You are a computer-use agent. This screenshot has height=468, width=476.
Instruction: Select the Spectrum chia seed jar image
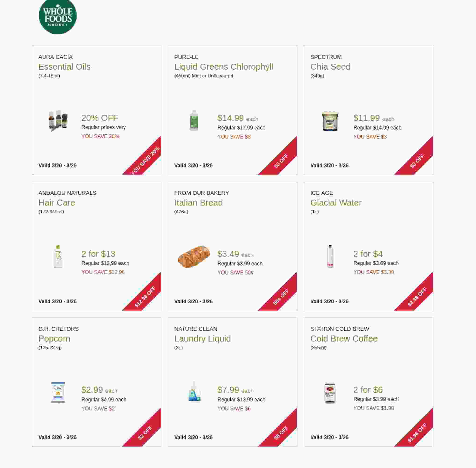[x=330, y=121]
